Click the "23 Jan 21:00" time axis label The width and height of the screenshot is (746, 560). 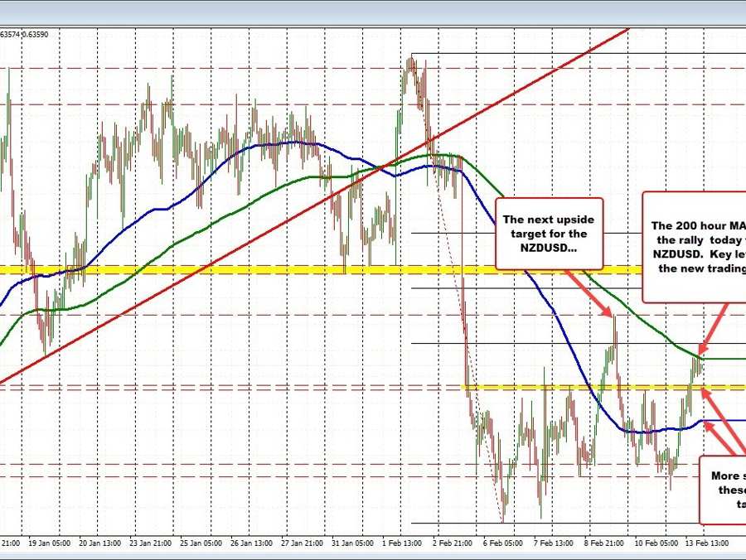point(156,543)
